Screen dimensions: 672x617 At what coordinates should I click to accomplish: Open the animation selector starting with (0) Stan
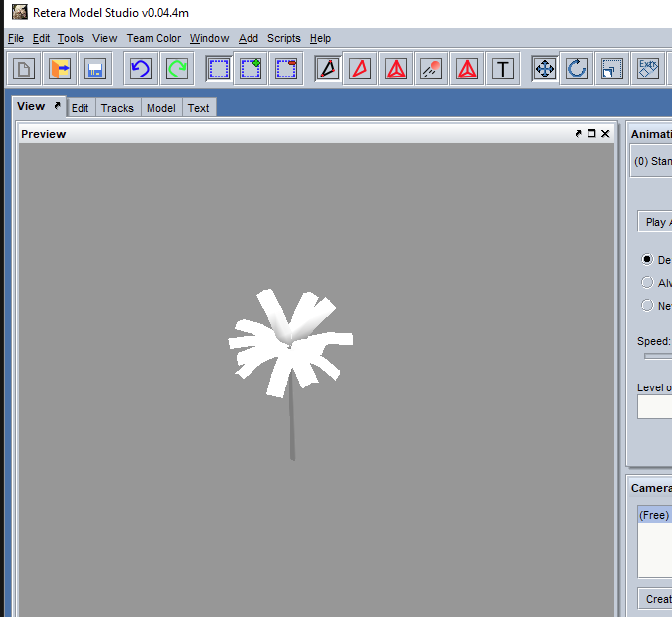pos(652,161)
